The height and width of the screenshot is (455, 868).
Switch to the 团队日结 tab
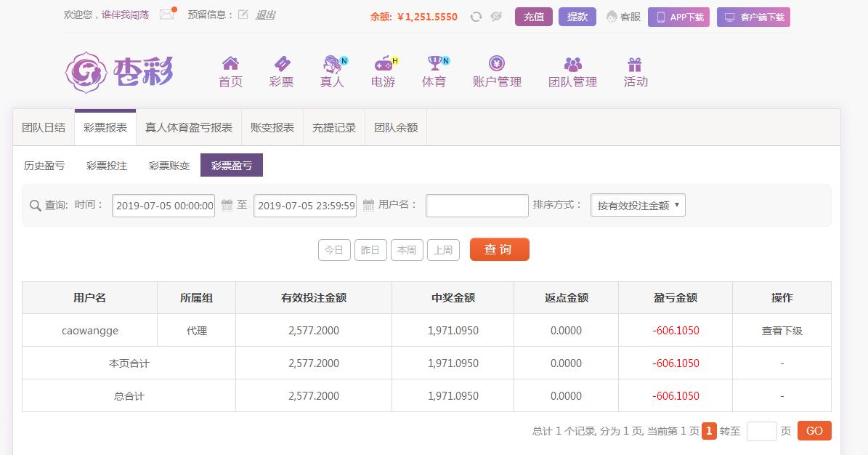(44, 128)
